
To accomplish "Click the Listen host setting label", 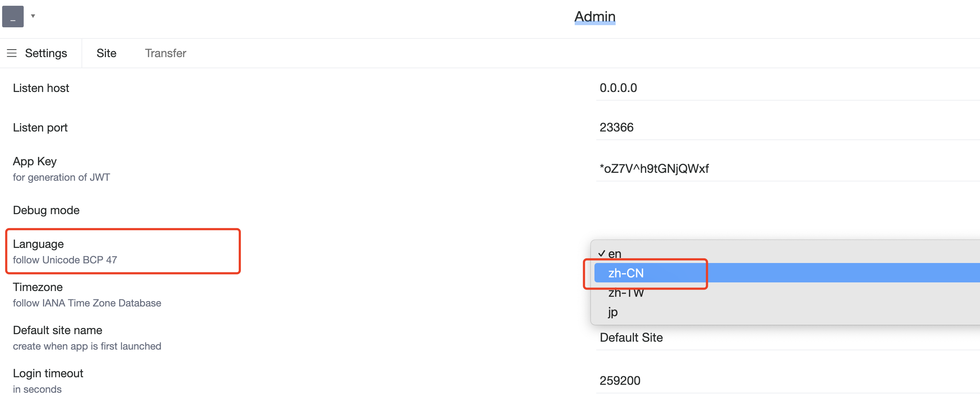I will (41, 88).
